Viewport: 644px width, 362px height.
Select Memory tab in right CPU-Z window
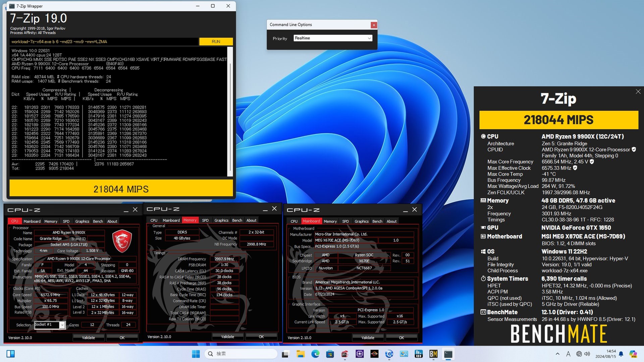coord(330,221)
